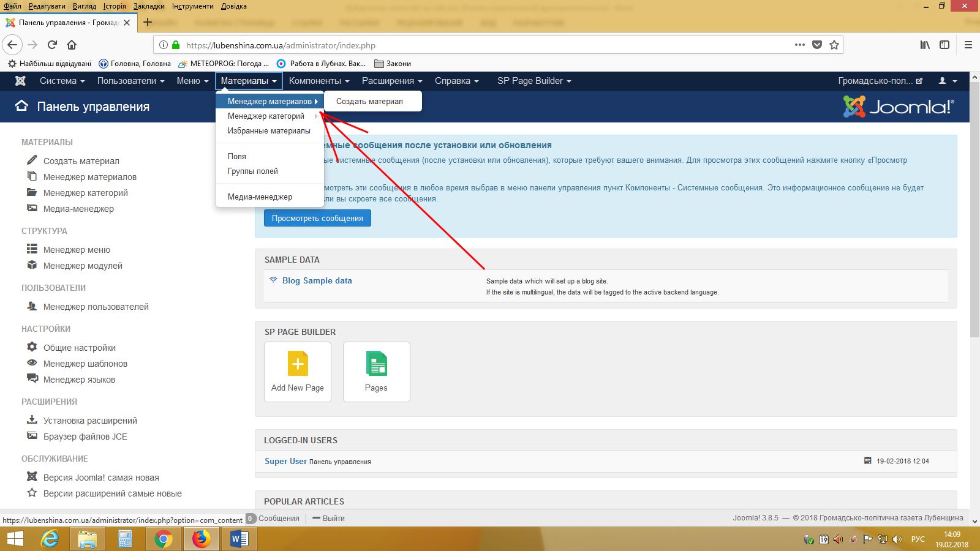Open the Firefox hamburger menu

tap(968, 45)
